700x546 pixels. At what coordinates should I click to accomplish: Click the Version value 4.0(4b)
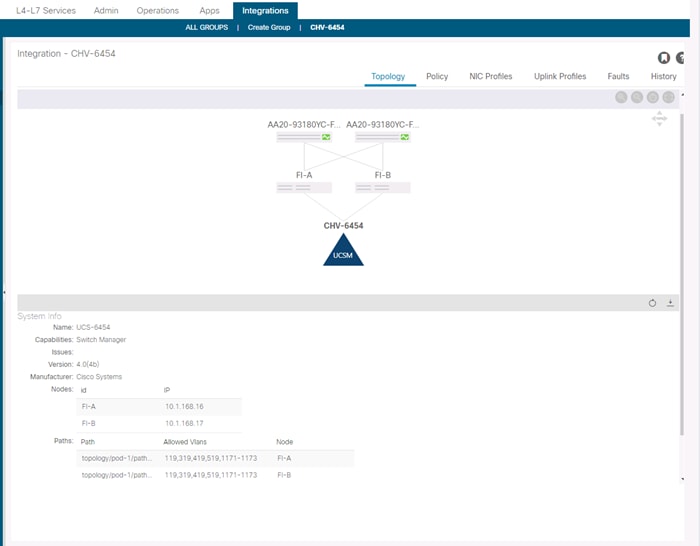pos(88,364)
